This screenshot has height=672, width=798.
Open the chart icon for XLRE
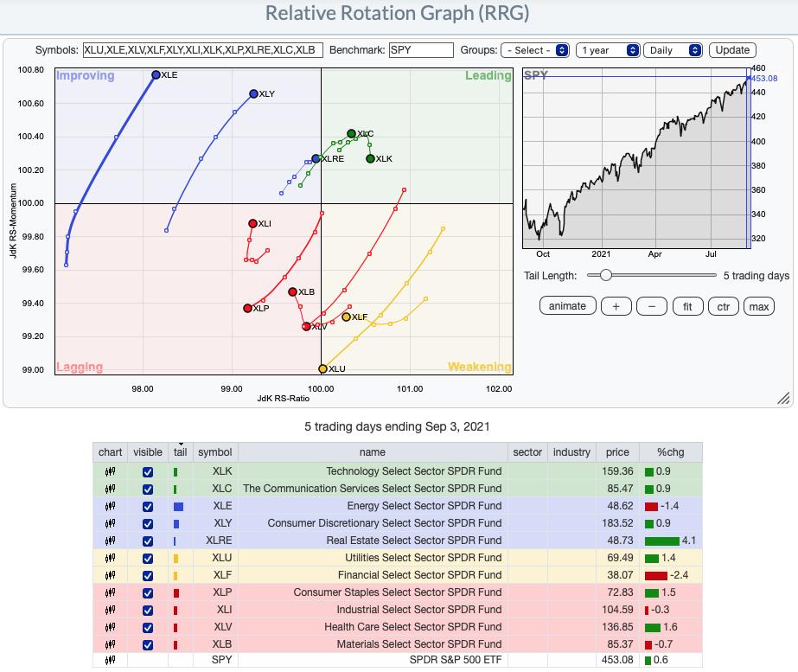point(110,541)
